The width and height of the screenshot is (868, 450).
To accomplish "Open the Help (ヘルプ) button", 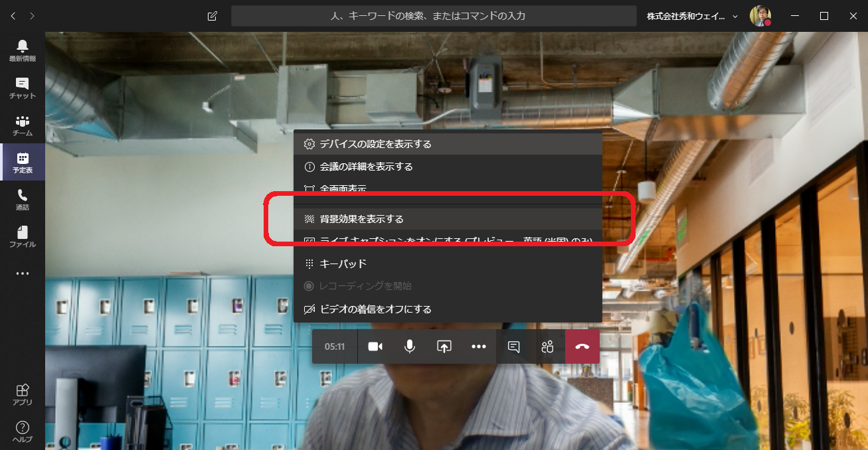I will pyautogui.click(x=23, y=431).
